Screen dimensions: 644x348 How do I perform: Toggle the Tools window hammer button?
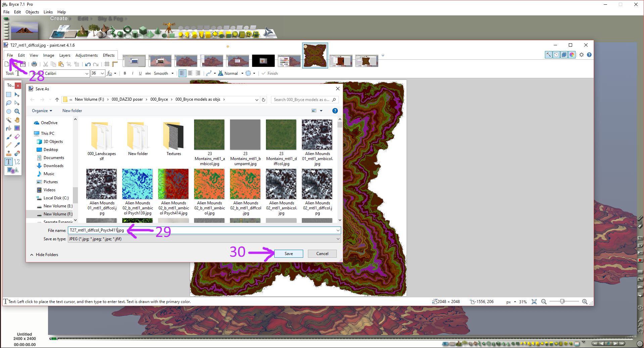(548, 55)
